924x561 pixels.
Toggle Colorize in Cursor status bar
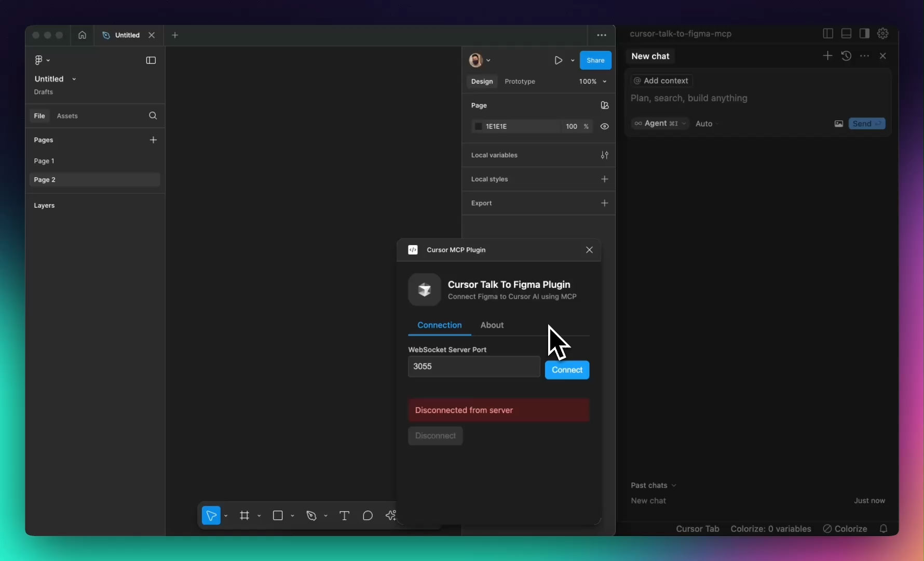[845, 529]
